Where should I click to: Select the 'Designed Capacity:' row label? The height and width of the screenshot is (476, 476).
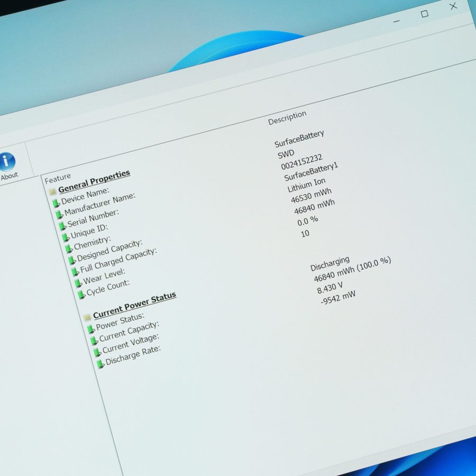click(x=109, y=251)
